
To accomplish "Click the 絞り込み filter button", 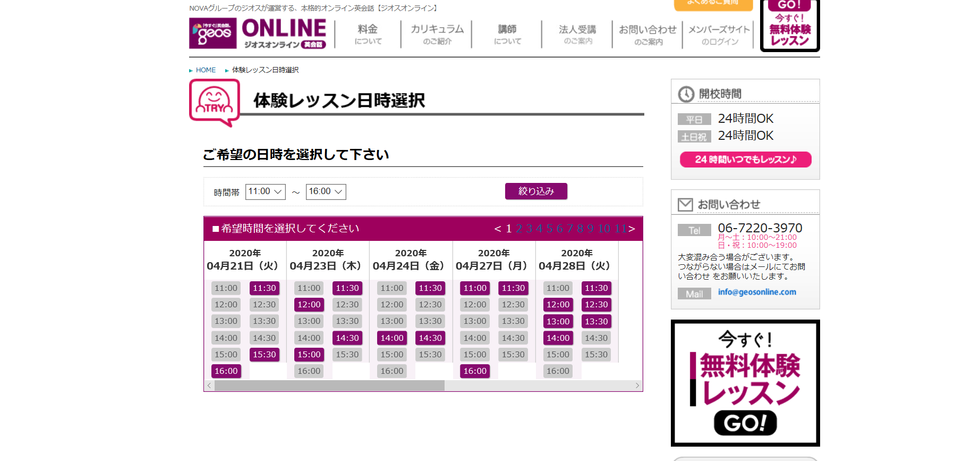I will (x=535, y=191).
